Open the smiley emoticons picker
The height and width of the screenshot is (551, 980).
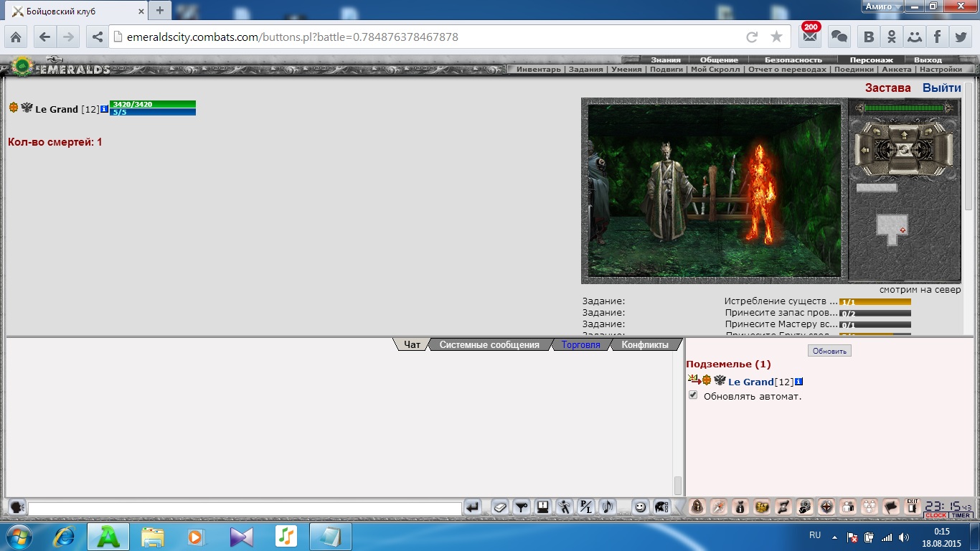(x=640, y=507)
